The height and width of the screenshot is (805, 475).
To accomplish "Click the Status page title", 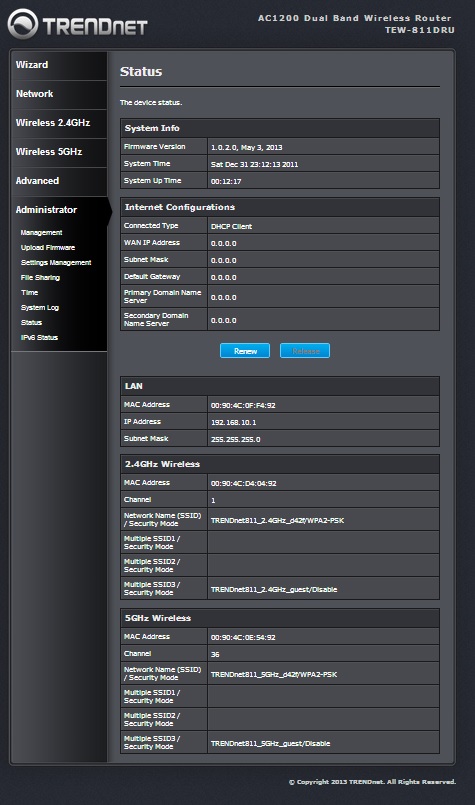I will 141,71.
